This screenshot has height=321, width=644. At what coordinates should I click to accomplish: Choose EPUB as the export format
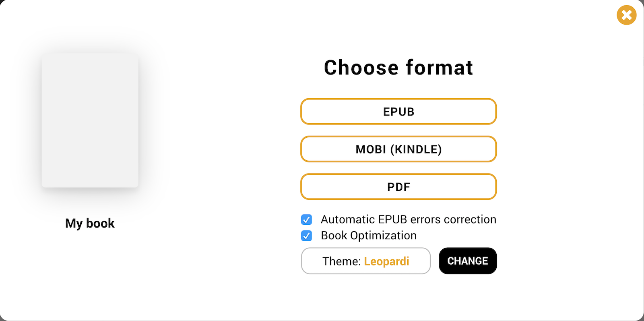pyautogui.click(x=398, y=112)
